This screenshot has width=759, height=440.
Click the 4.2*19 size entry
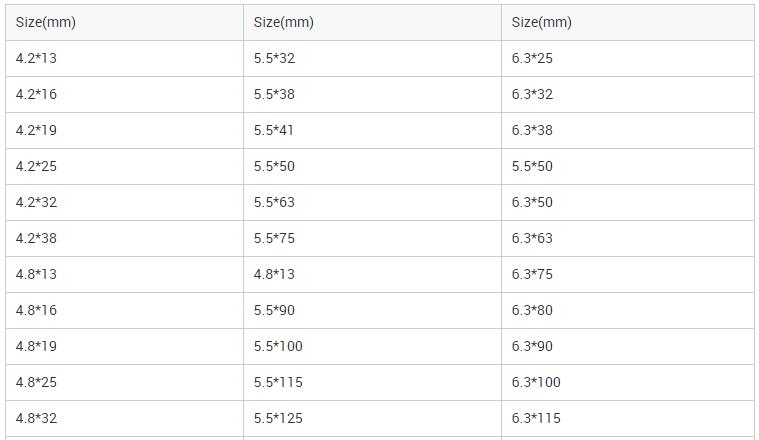[x=124, y=131]
